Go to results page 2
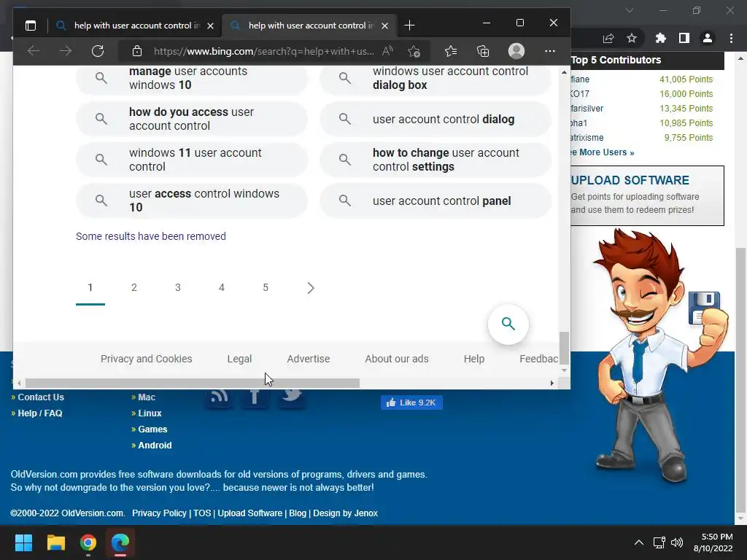The height and width of the screenshot is (560, 747). [134, 287]
